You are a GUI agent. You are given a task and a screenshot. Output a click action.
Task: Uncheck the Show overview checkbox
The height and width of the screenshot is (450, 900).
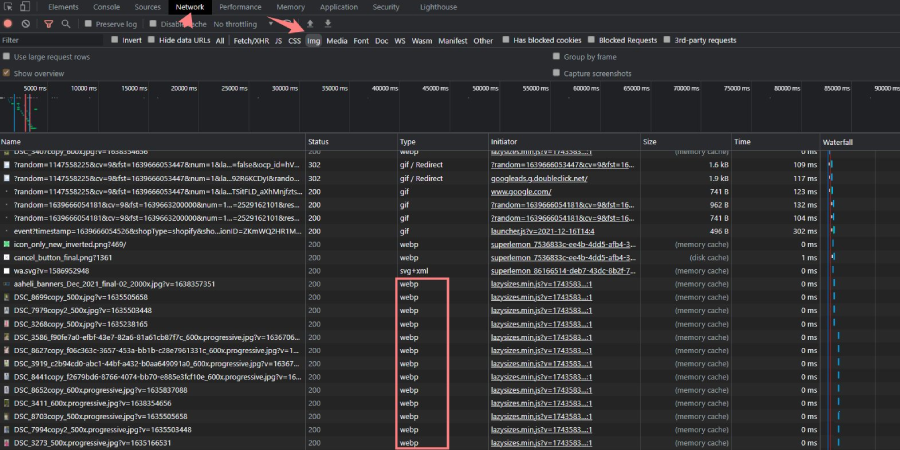click(7, 73)
